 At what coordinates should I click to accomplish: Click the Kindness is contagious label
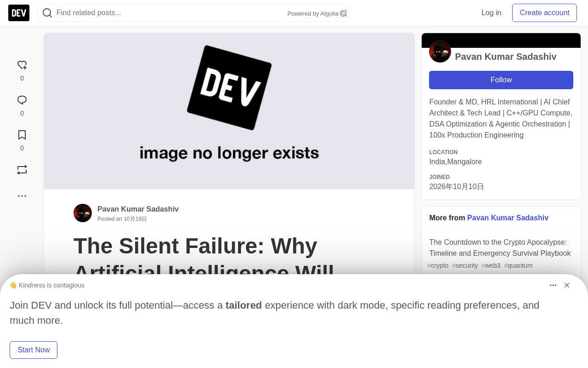47,285
